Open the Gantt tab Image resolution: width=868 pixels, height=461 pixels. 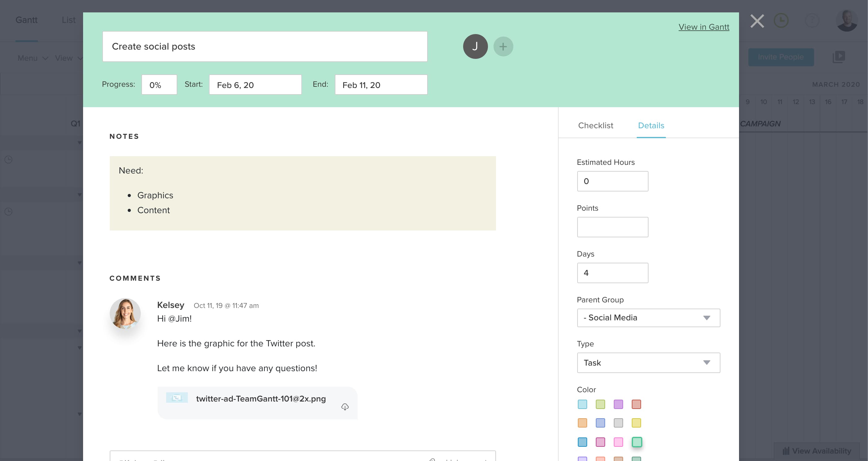pos(26,20)
